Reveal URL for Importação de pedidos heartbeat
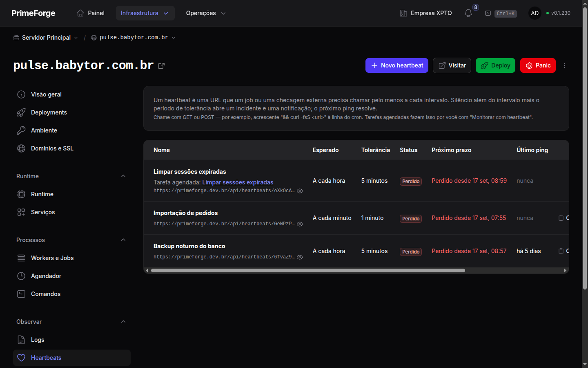 click(x=300, y=224)
